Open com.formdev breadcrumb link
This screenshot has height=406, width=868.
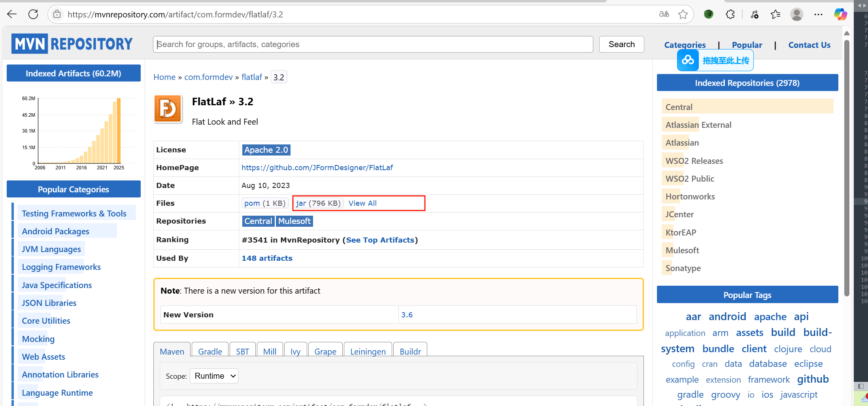coord(208,77)
